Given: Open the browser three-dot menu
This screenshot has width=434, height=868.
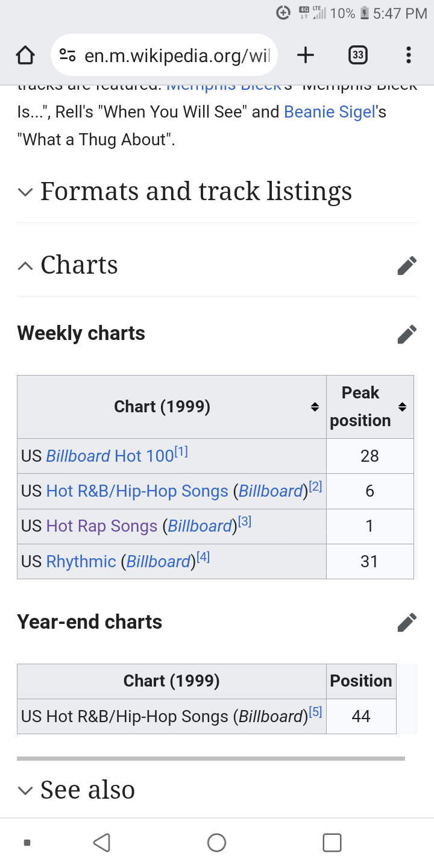Looking at the screenshot, I should 409,55.
